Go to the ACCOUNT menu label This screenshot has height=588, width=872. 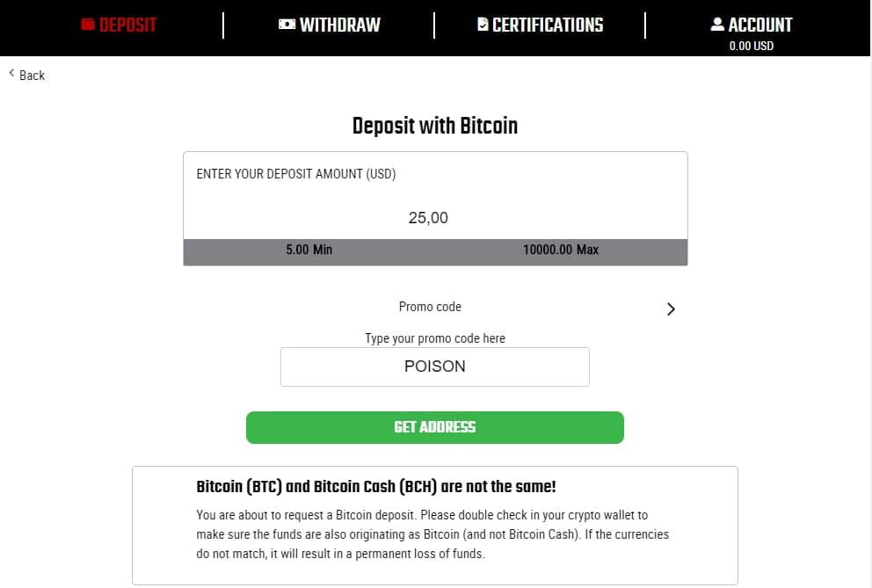click(760, 25)
